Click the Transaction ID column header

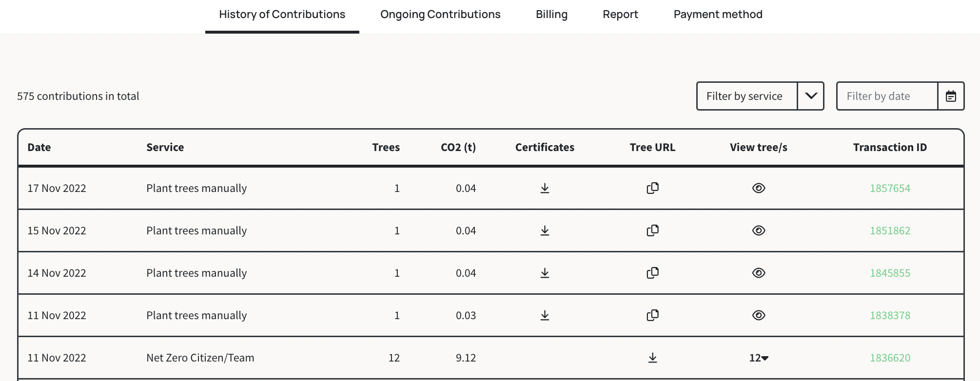[890, 147]
